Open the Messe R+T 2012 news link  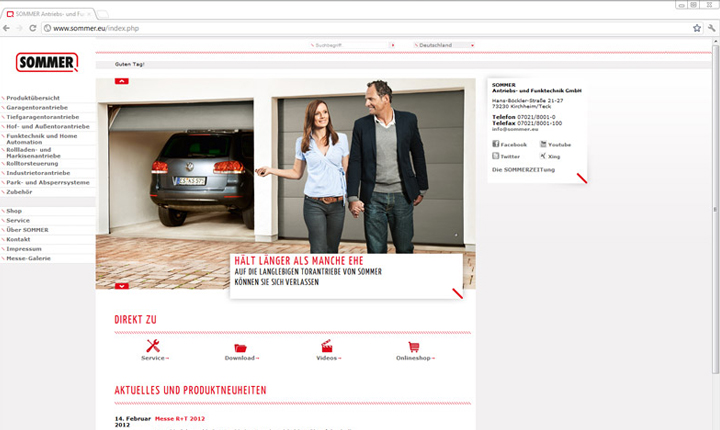(180, 418)
